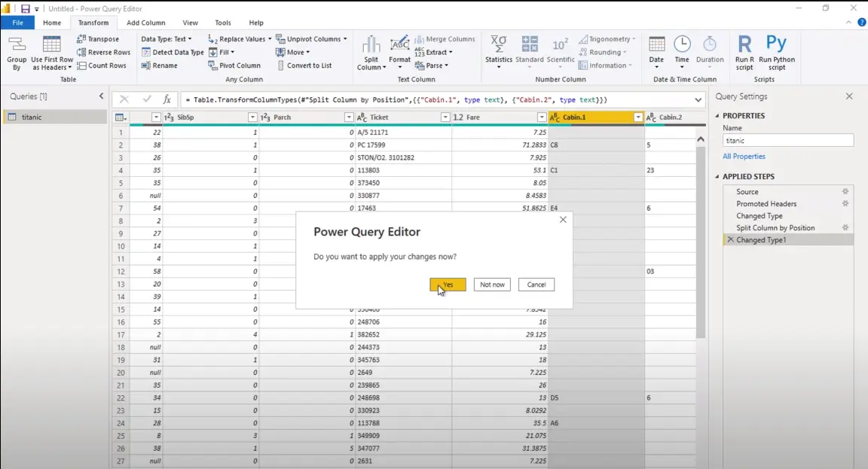
Task: Switch to the Help tab
Action: coord(255,23)
